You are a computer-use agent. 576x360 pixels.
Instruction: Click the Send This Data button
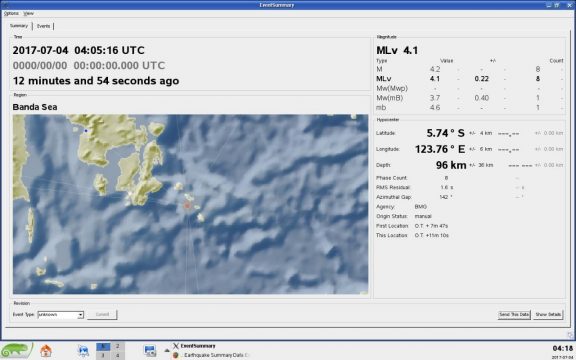pos(514,314)
